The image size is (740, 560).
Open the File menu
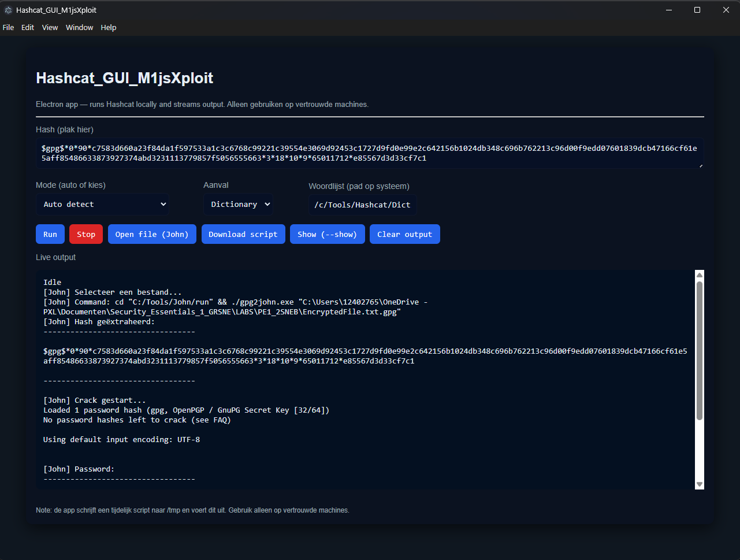8,27
